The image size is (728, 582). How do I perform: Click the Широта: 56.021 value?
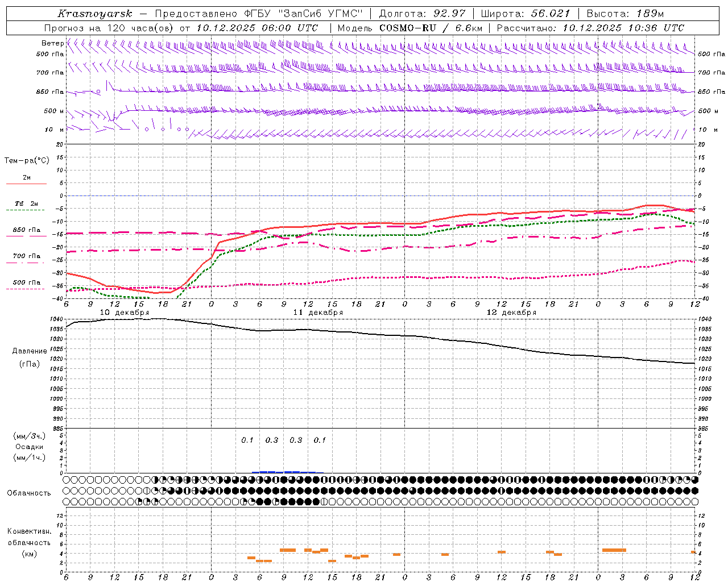[525, 14]
